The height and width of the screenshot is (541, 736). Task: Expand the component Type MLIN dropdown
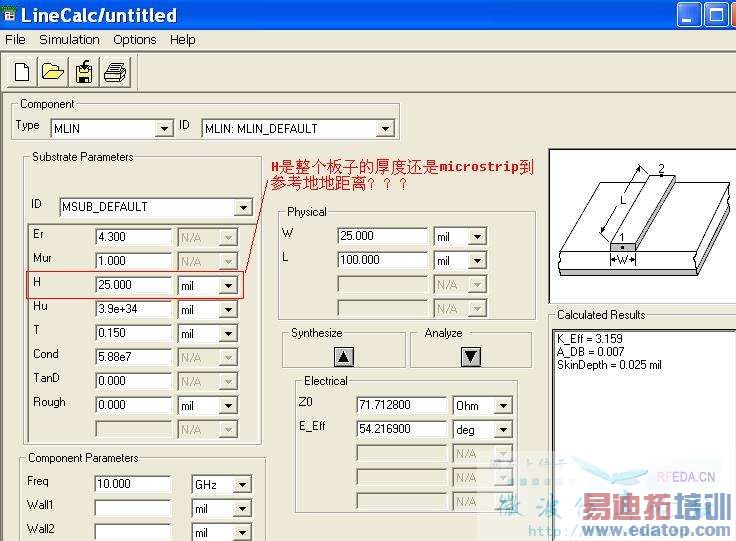tap(164, 129)
